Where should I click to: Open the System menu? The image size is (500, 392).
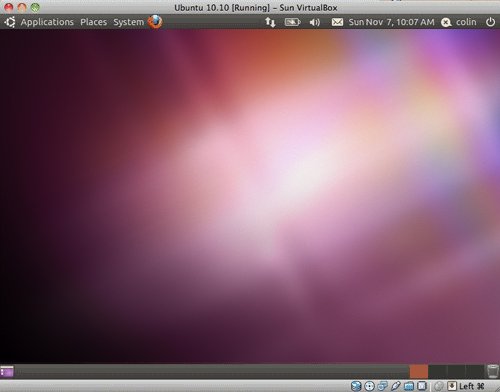pyautogui.click(x=128, y=22)
